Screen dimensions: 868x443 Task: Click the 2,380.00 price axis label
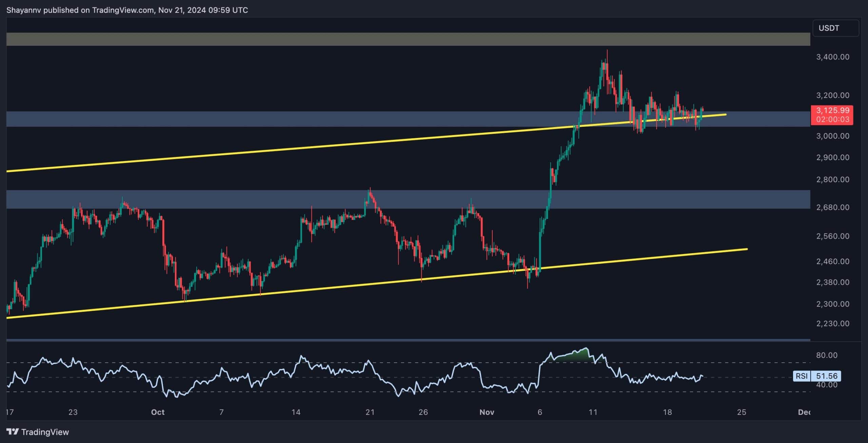[833, 282]
